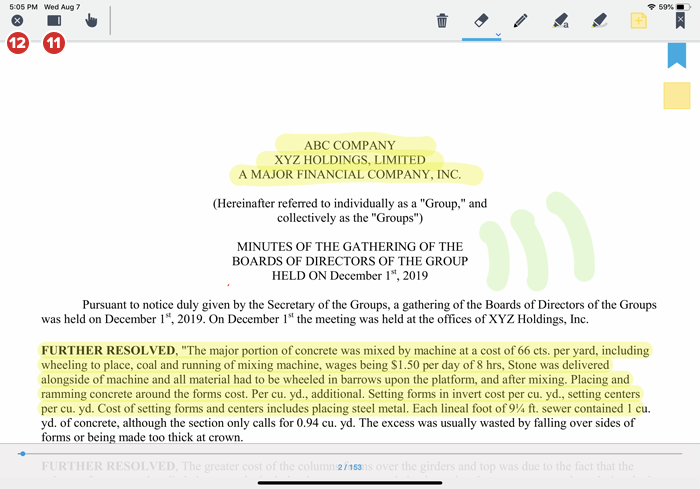This screenshot has height=489, width=700.
Task: Remove bookmark using the toolbar bookmark icon
Action: [680, 20]
